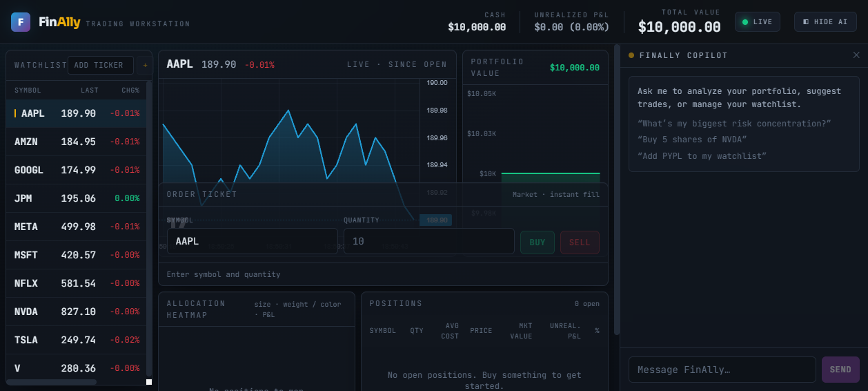Click the 'Enter symbol and quantity' hint

(224, 274)
